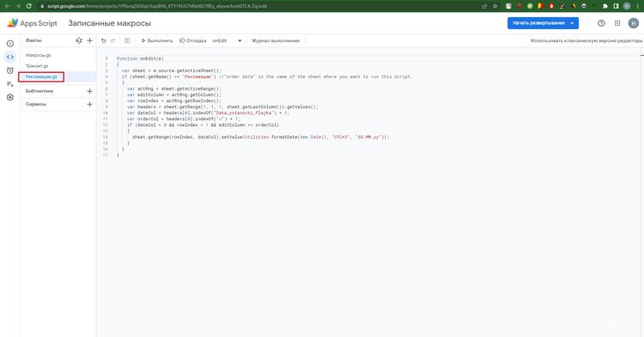644x337 pixels.
Task: Click the browser address bar URL
Action: coord(157,6)
